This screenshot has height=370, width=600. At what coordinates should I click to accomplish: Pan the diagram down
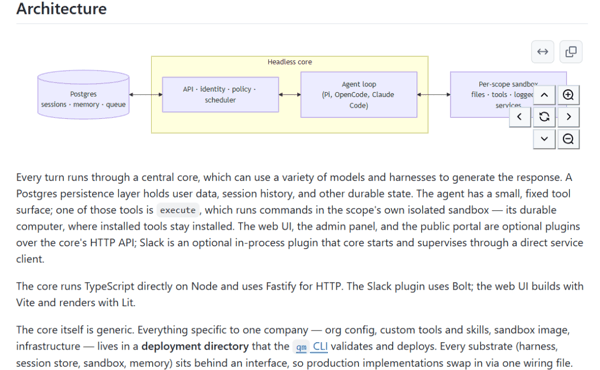tap(544, 139)
